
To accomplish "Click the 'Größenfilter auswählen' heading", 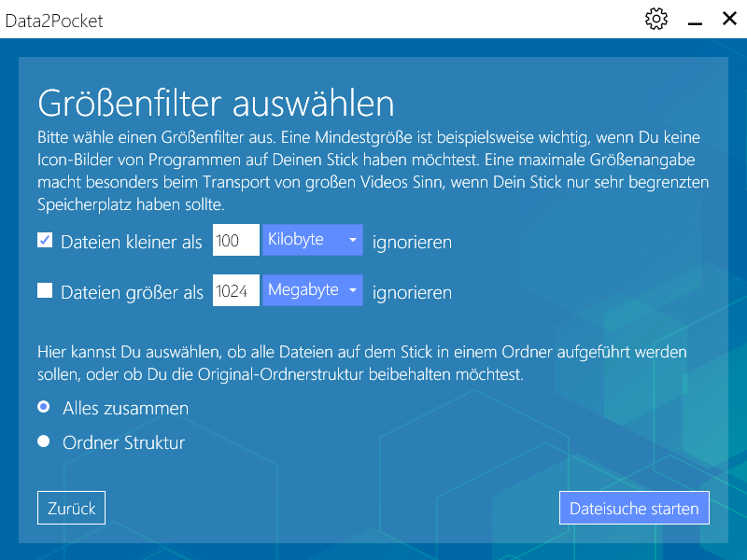I will pos(216,102).
